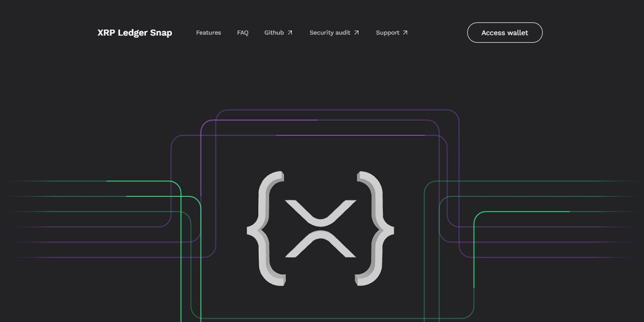The height and width of the screenshot is (322, 644).
Task: Go to the FAQ nav link
Action: (x=243, y=33)
